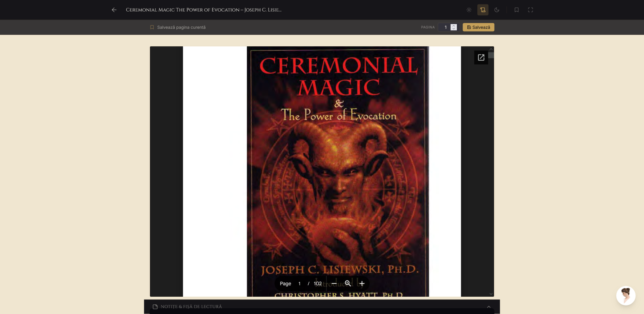644x314 pixels.
Task: Click the 'PAGINA' label
Action: pos(428,27)
